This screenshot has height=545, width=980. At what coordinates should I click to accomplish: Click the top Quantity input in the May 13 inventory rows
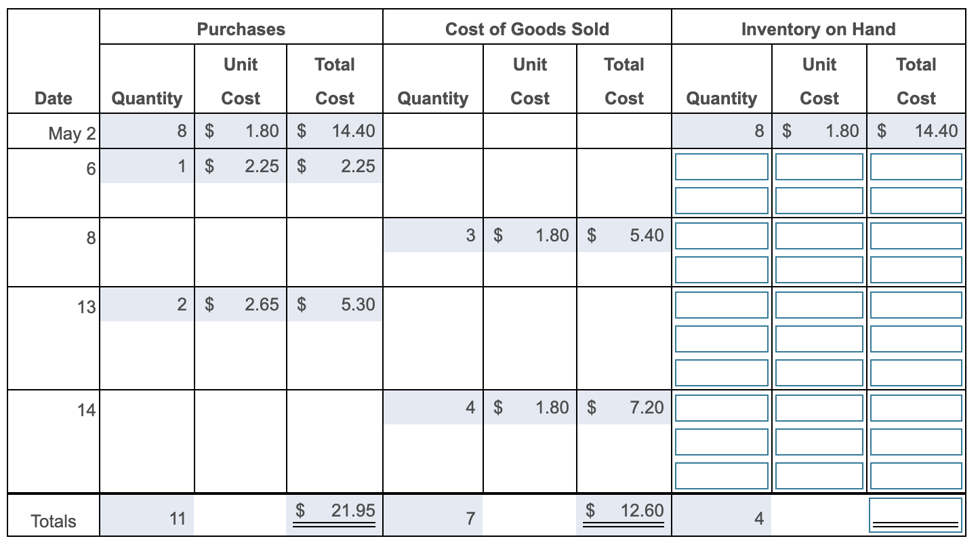(x=720, y=304)
